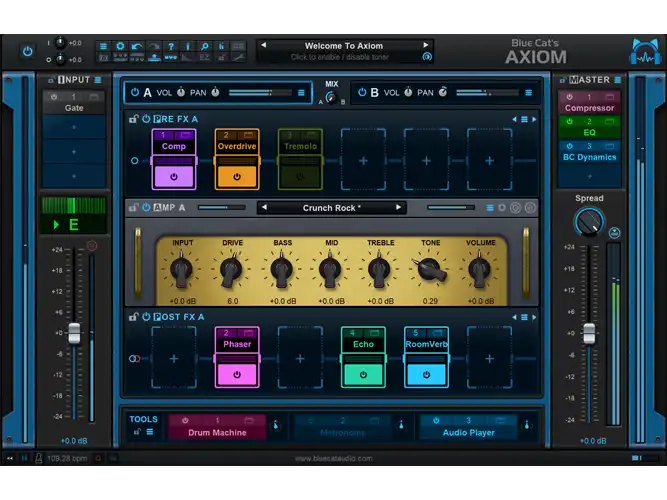
Task: Toggle Drum Machine power icon
Action: [x=185, y=420]
